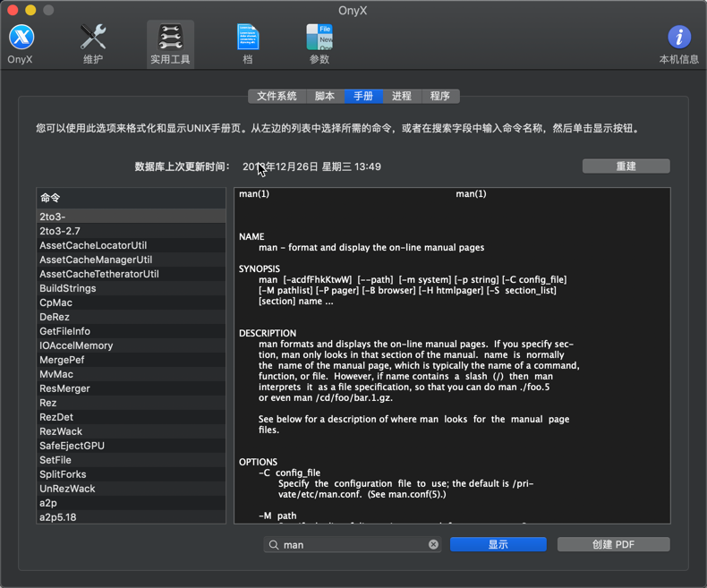Select UnRezWack in the list
707x588 pixels.
pos(131,489)
